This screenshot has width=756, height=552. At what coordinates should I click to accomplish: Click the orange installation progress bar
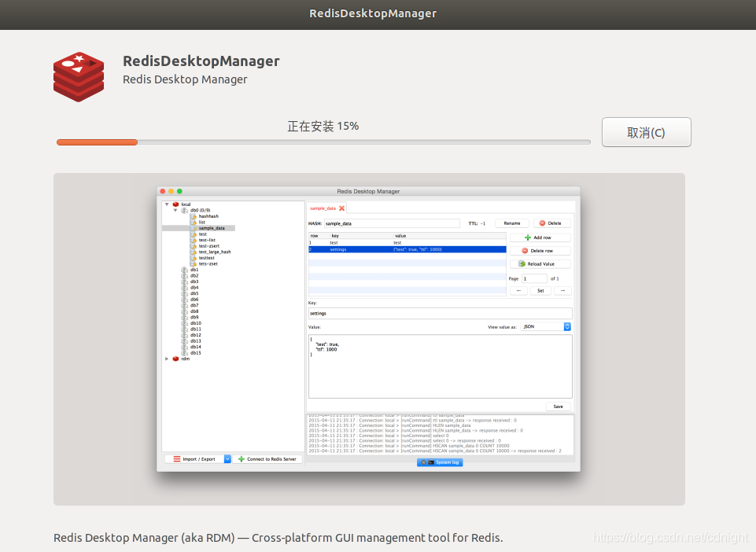[x=323, y=142]
